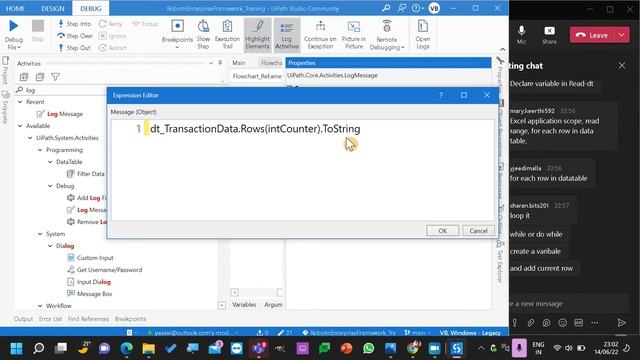
Task: Select the Input Dialog activity
Action: pyautogui.click(x=89, y=282)
